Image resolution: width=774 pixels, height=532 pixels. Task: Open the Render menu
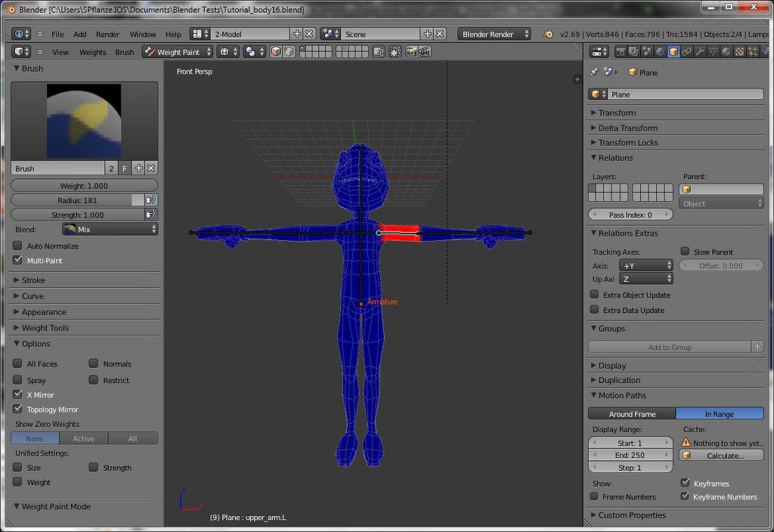pos(107,34)
